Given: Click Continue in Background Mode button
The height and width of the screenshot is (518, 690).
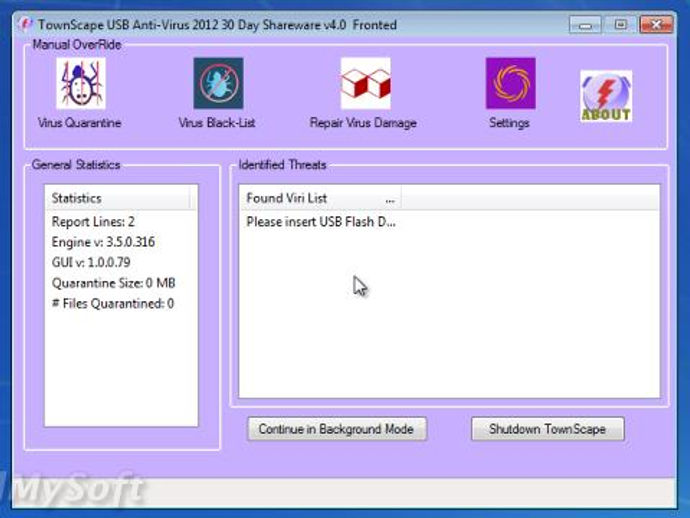Looking at the screenshot, I should point(337,429).
